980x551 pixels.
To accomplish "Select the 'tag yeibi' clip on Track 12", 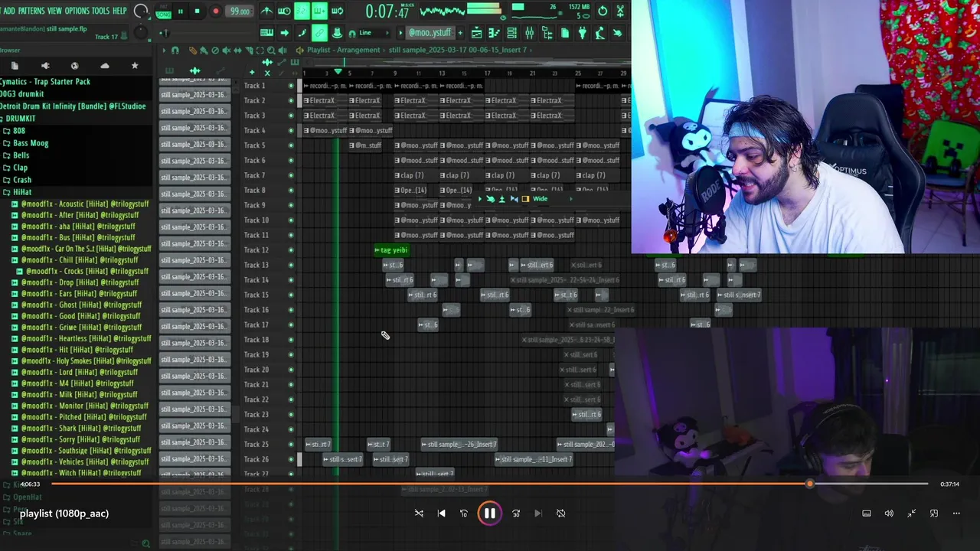I will [x=392, y=250].
